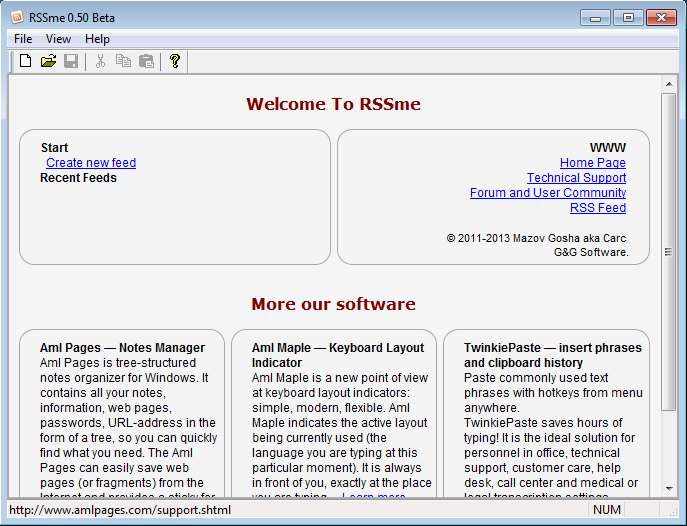Click the scrollbar down arrow
Viewport: 687px width, 526px height.
[669, 489]
